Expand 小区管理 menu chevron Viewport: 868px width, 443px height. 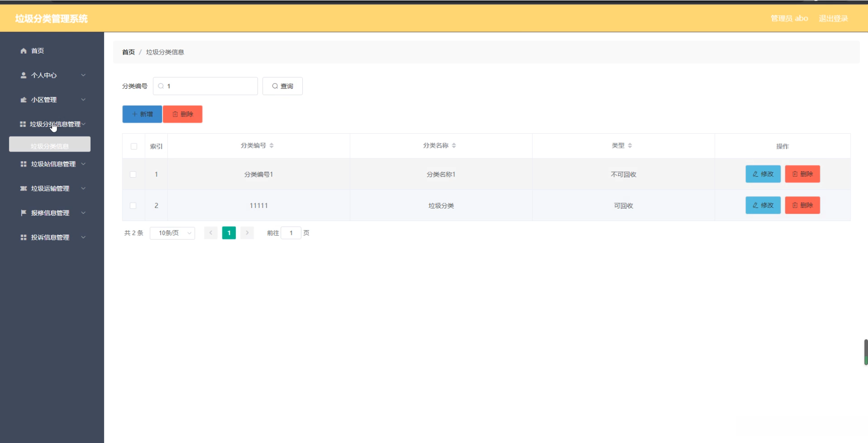[x=83, y=100]
